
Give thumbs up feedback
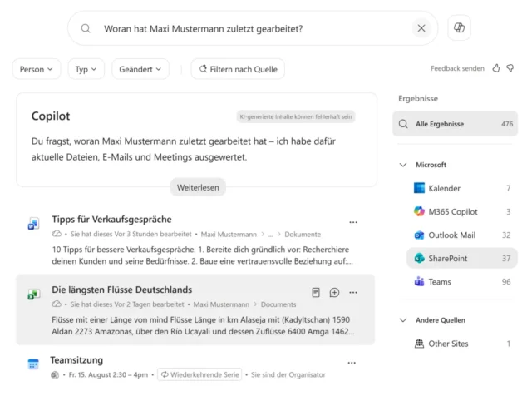tap(496, 68)
